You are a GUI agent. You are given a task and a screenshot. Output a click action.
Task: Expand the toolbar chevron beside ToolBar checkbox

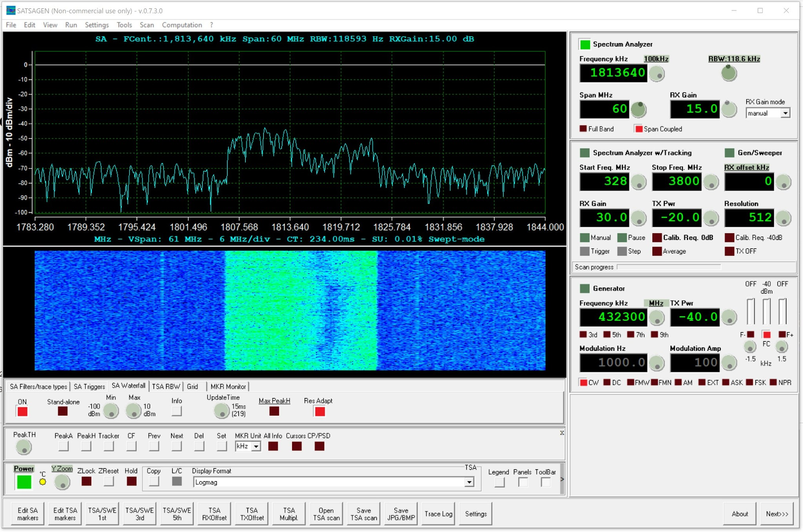(x=562, y=479)
